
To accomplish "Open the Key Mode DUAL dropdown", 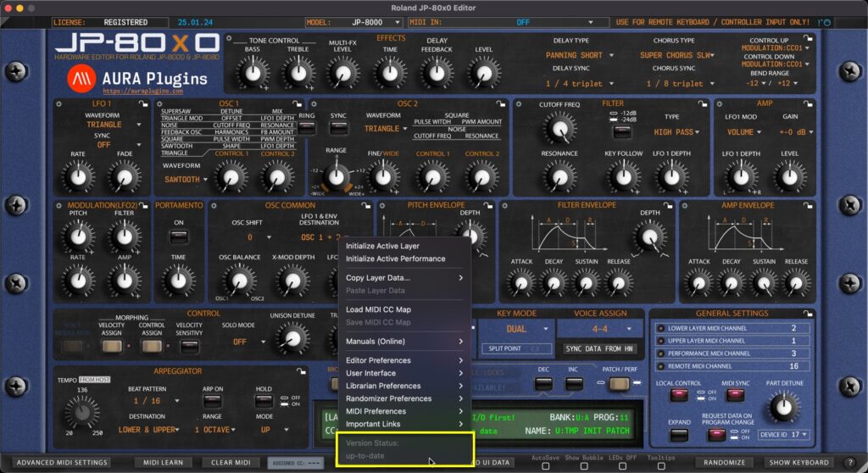I will pos(516,329).
